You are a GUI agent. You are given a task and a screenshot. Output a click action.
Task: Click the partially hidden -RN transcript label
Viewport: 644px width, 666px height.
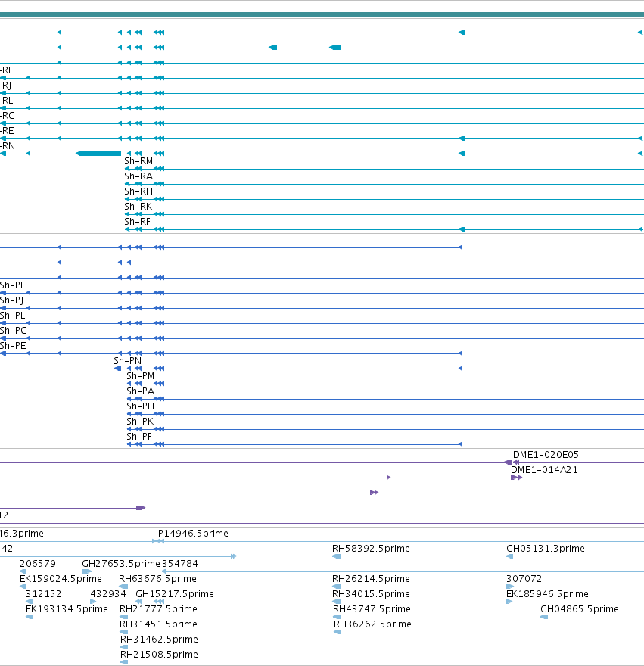click(x=8, y=146)
